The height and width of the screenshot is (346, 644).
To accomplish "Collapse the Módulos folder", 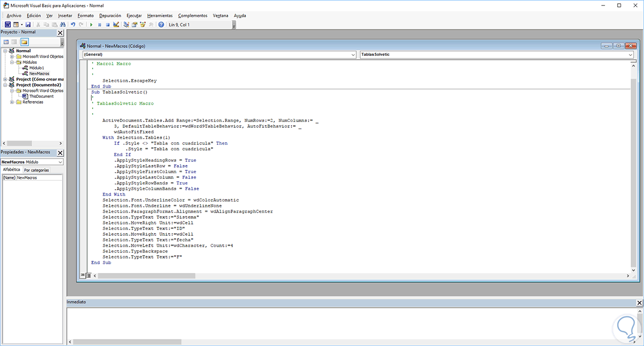I will coord(12,62).
